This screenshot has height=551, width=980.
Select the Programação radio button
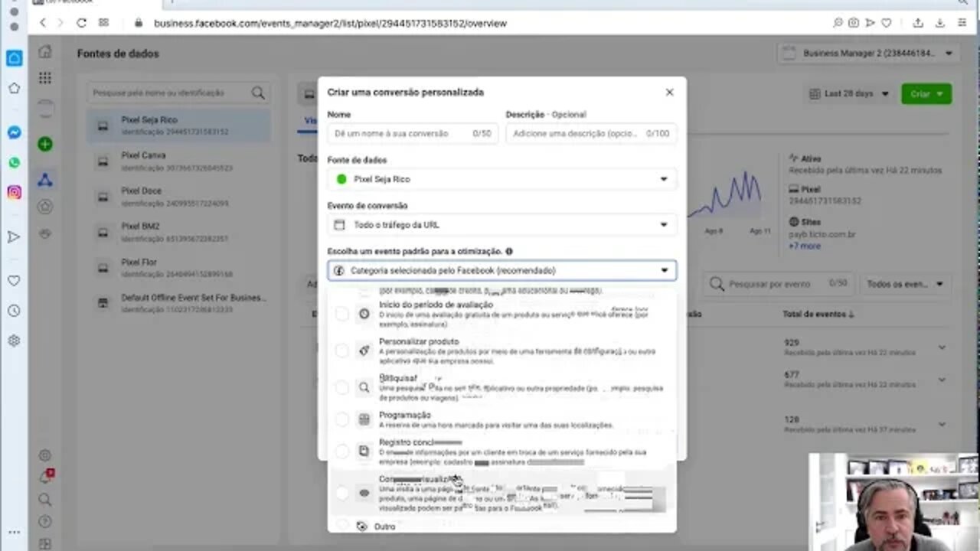coord(341,419)
